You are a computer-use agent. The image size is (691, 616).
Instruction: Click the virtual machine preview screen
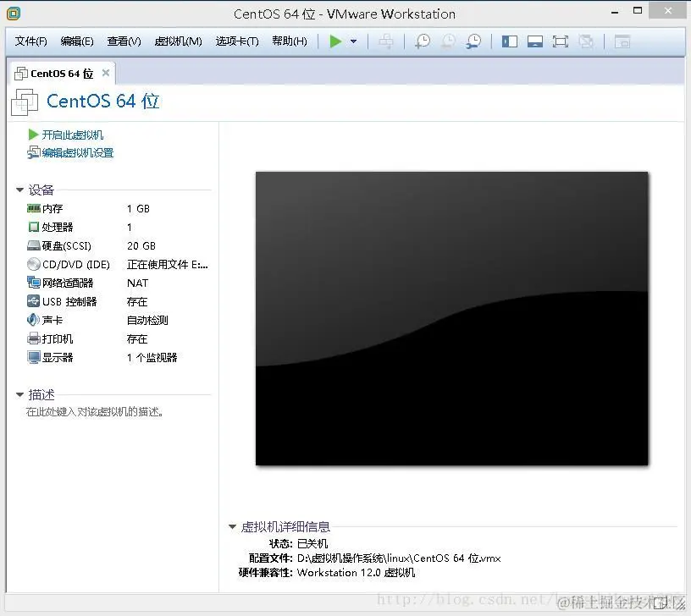[x=451, y=317]
